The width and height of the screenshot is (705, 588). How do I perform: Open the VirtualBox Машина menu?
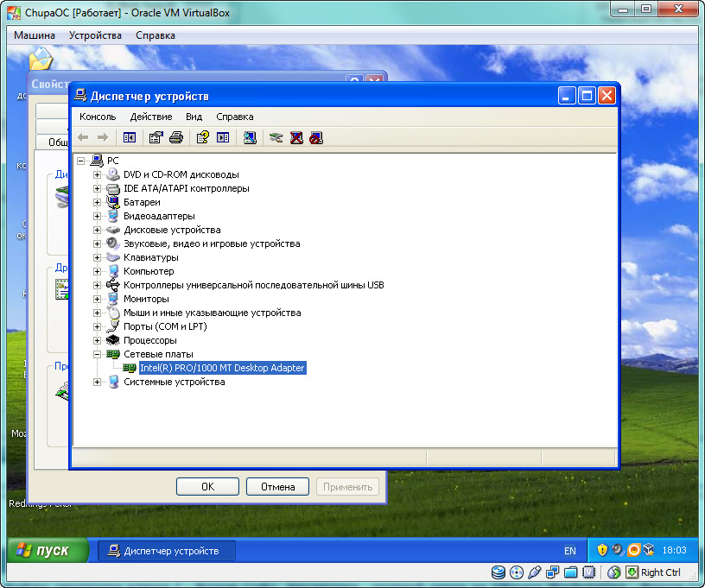coord(35,35)
